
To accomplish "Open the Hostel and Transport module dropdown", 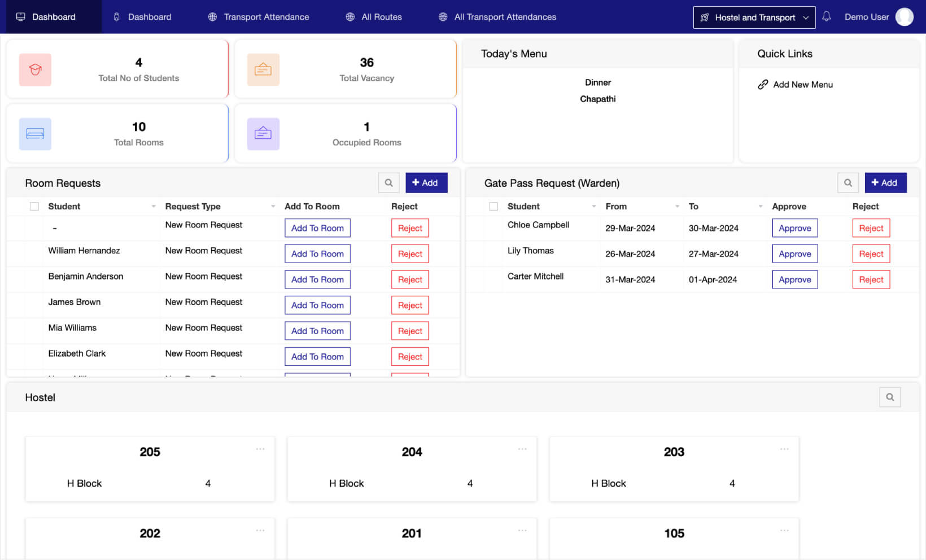I will tap(754, 17).
